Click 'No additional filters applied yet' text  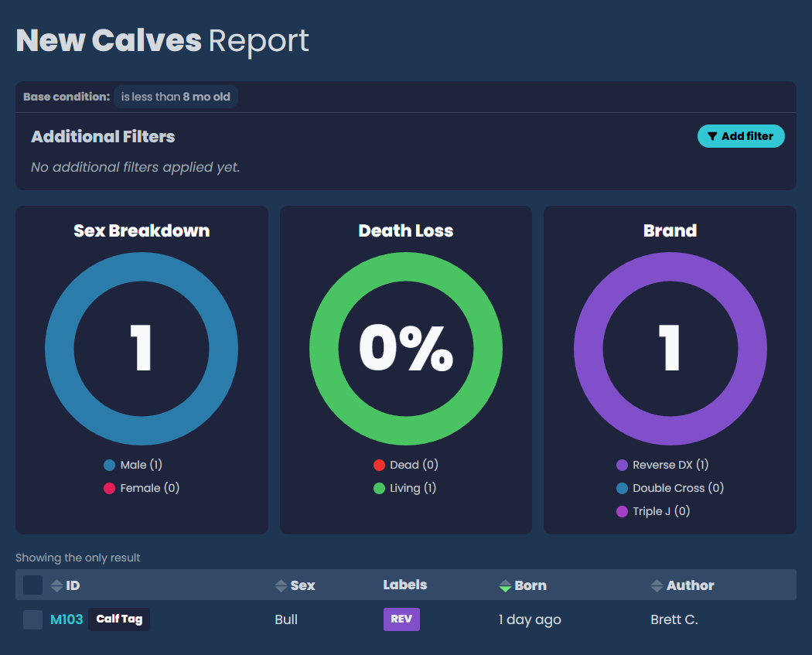135,167
